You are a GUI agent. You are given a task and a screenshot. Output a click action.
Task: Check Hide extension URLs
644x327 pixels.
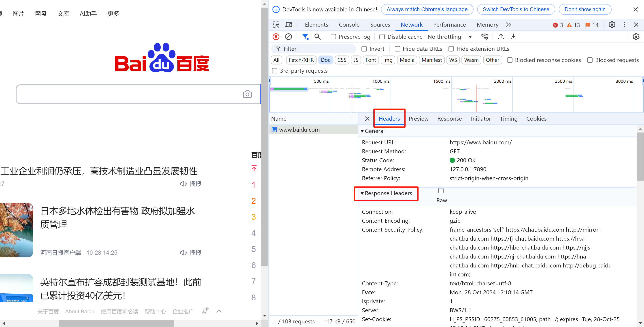(x=451, y=49)
